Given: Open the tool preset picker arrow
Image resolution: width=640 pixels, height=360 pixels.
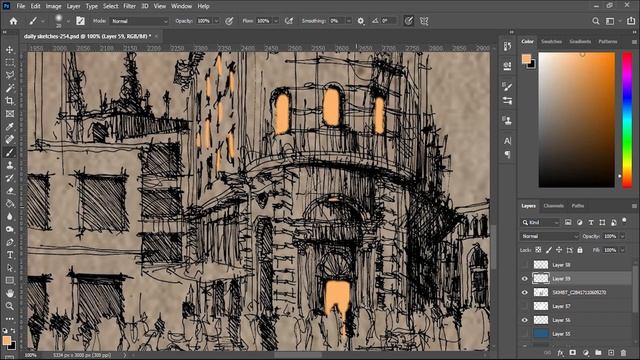Looking at the screenshot, I should [x=43, y=21].
